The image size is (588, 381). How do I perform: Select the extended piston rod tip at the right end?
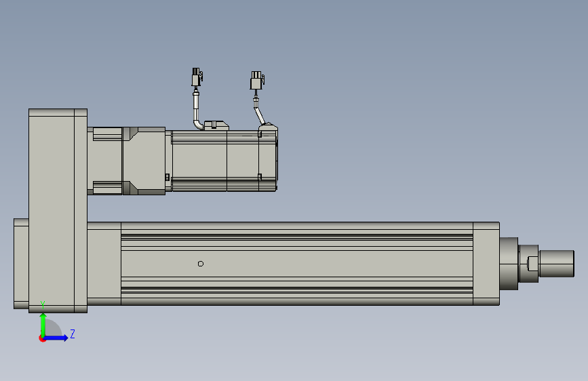coord(557,264)
